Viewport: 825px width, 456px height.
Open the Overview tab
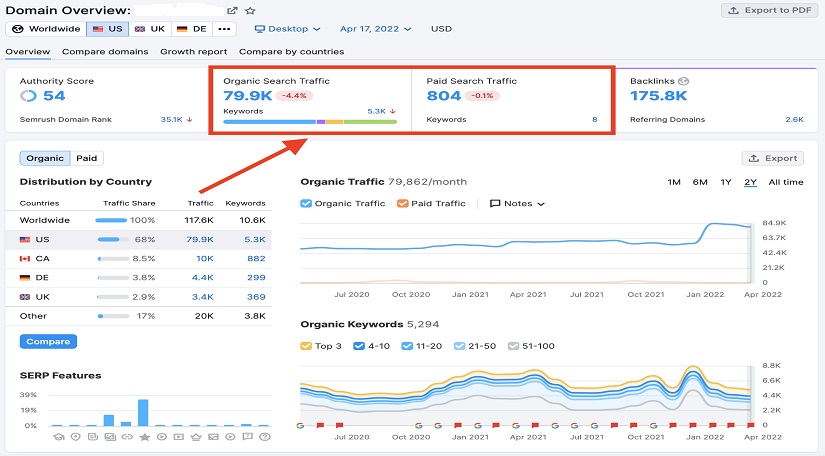coord(28,52)
